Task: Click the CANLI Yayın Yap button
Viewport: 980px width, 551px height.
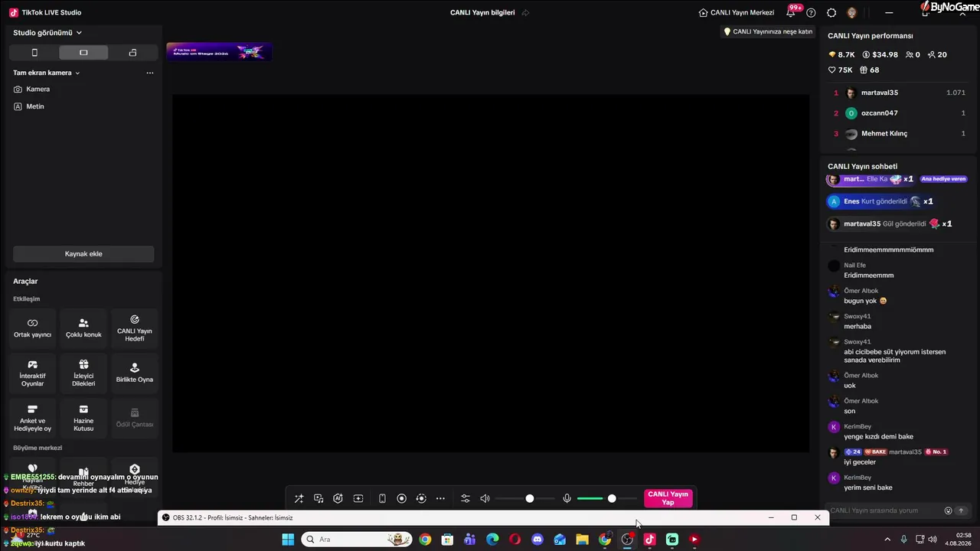Action: 668,499
